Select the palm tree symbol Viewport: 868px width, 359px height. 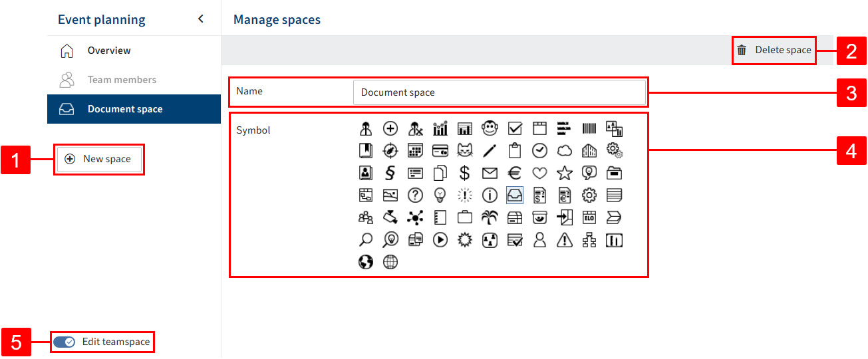(x=490, y=217)
